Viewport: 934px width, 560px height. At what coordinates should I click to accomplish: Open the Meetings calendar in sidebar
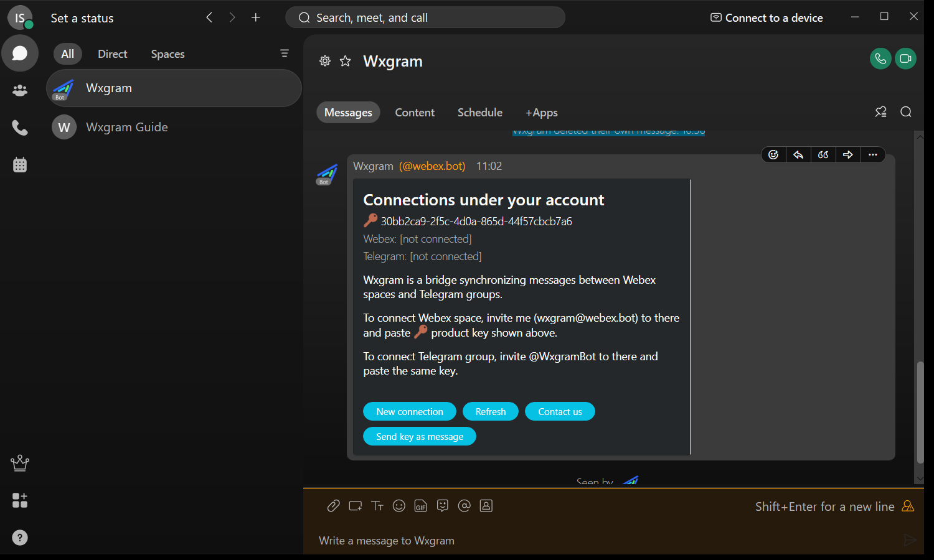pyautogui.click(x=20, y=165)
